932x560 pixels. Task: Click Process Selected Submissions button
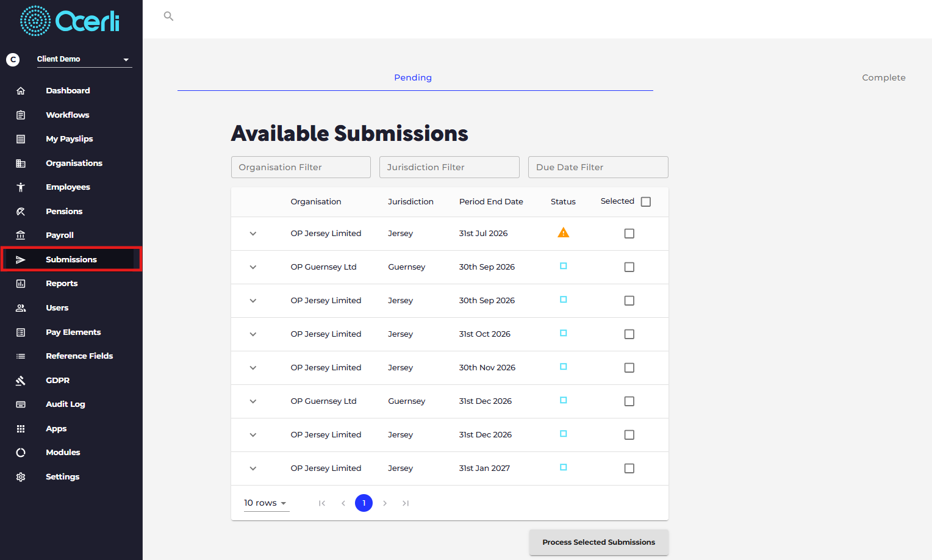pyautogui.click(x=599, y=542)
